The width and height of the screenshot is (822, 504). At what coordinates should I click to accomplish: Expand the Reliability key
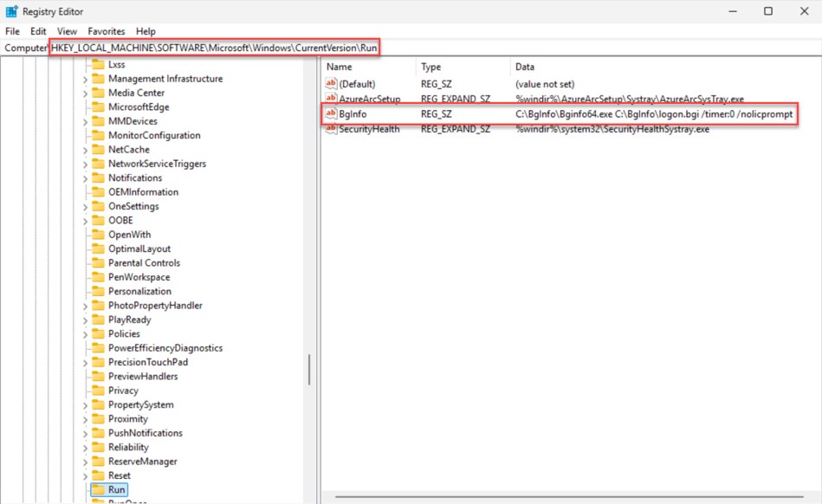click(x=85, y=448)
